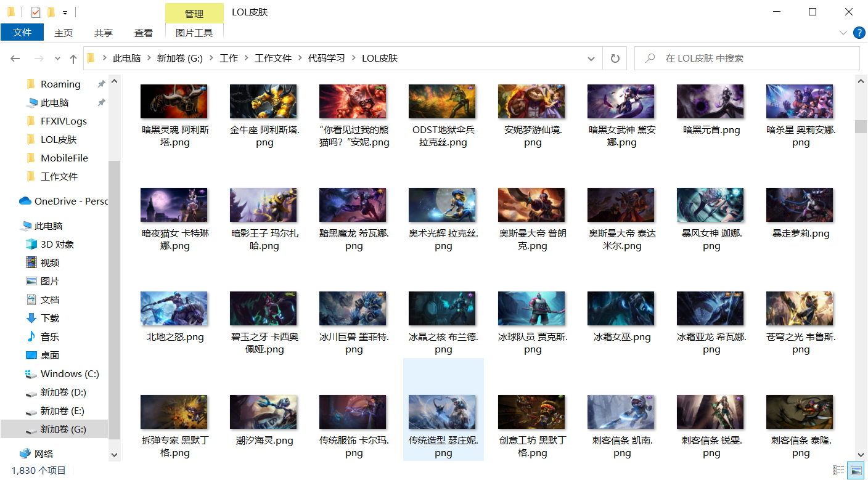
Task: Select FFXIVLogs folder in the sidebar
Action: point(63,121)
